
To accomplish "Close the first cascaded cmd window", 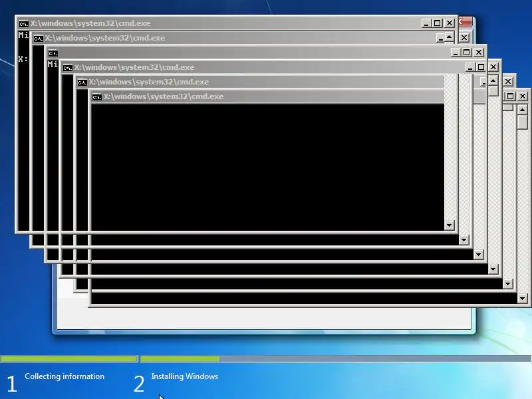I will click(450, 23).
